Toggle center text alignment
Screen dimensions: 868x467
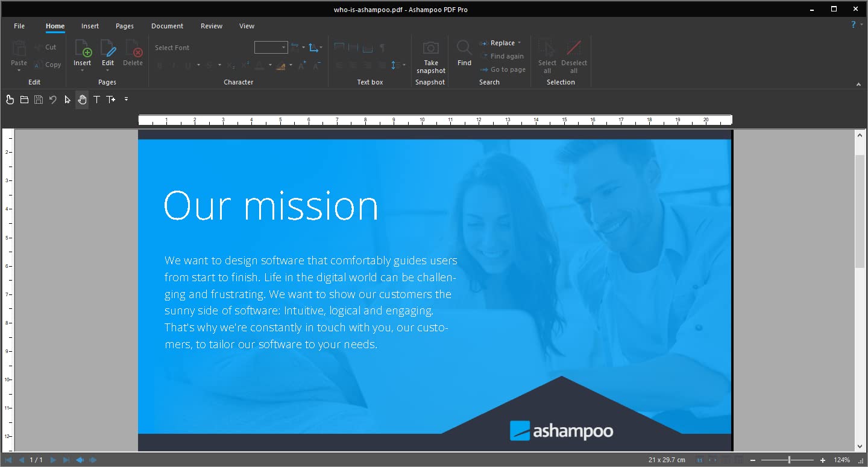tap(353, 65)
